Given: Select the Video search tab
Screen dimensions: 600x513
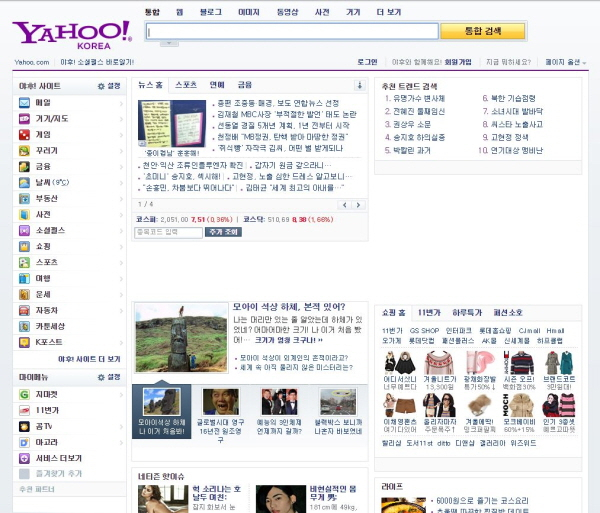Looking at the screenshot, I should [x=287, y=12].
